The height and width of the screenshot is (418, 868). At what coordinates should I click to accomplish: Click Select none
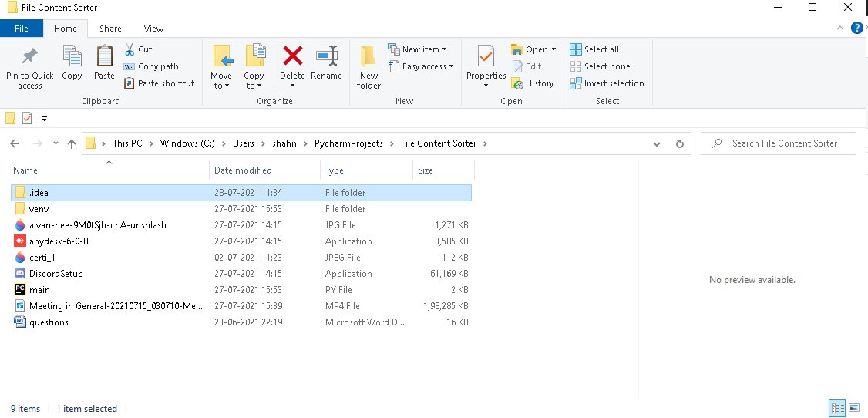point(600,66)
